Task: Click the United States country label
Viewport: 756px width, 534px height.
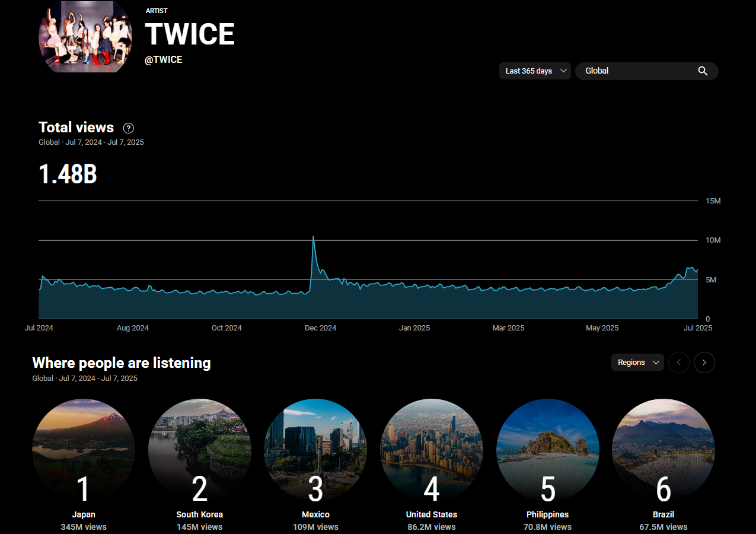Action: click(432, 514)
